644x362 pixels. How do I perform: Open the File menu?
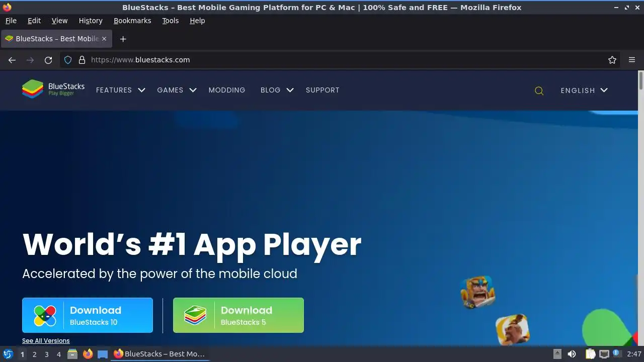(x=11, y=21)
